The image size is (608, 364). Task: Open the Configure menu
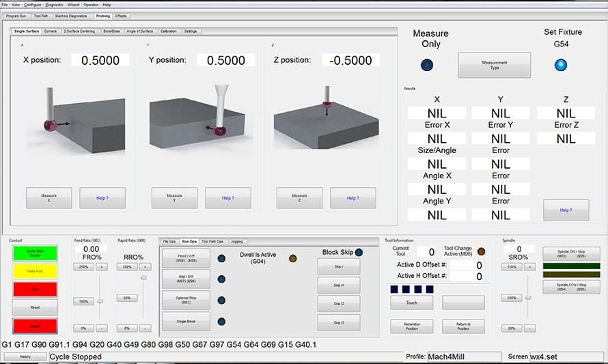click(33, 5)
